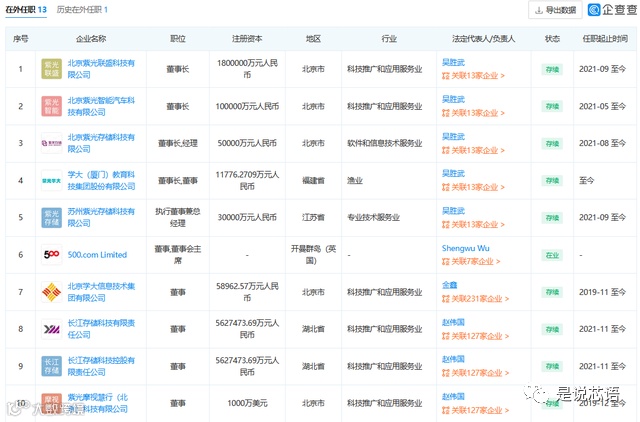Click the 注册资本 column header
This screenshot has height=422, width=640.
coord(247,39)
